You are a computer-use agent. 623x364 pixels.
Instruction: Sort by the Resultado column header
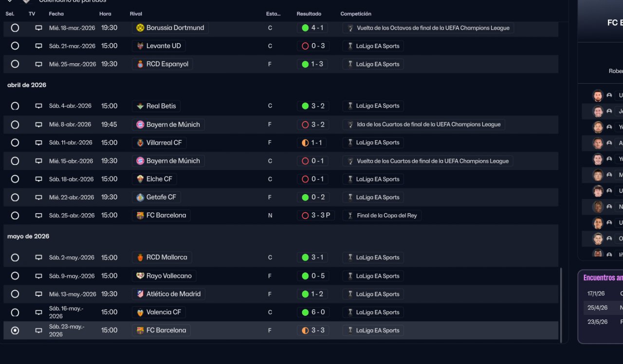click(x=309, y=14)
